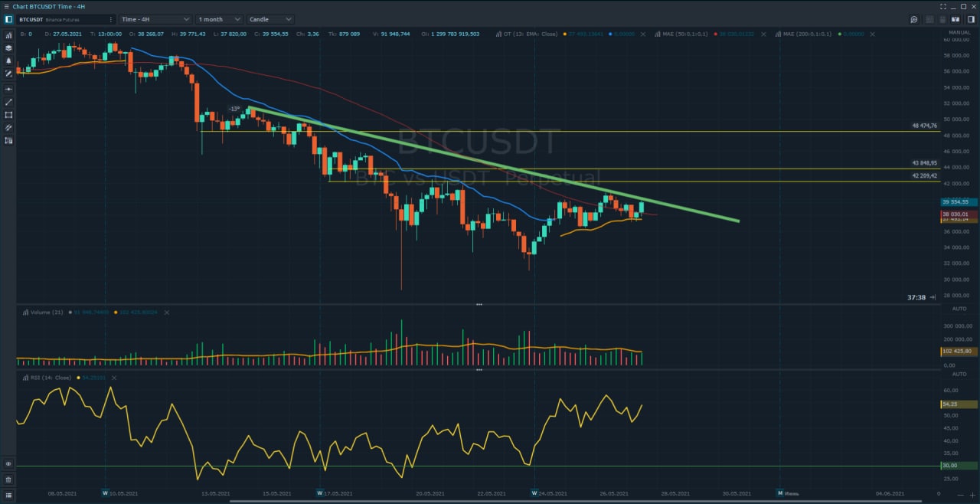Open the search/zoom tool in top-right toolbar

tap(913, 19)
